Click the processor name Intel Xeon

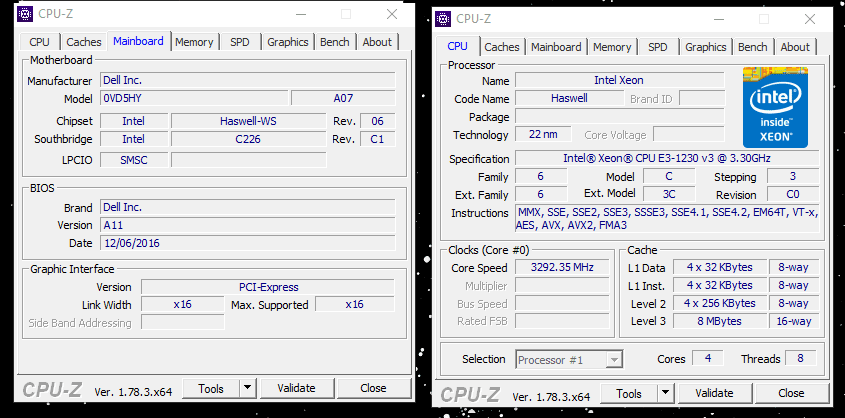[619, 80]
